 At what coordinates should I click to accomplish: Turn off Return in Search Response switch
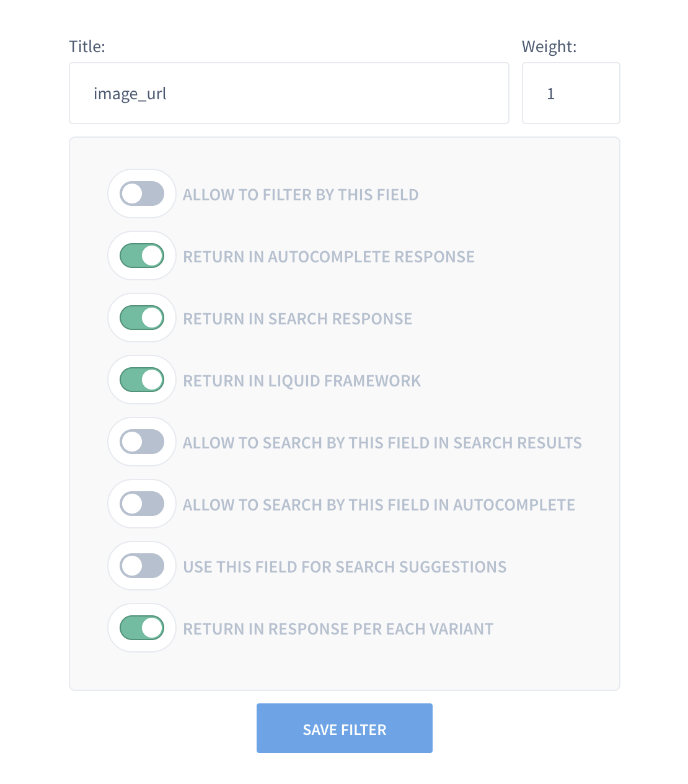pyautogui.click(x=142, y=318)
